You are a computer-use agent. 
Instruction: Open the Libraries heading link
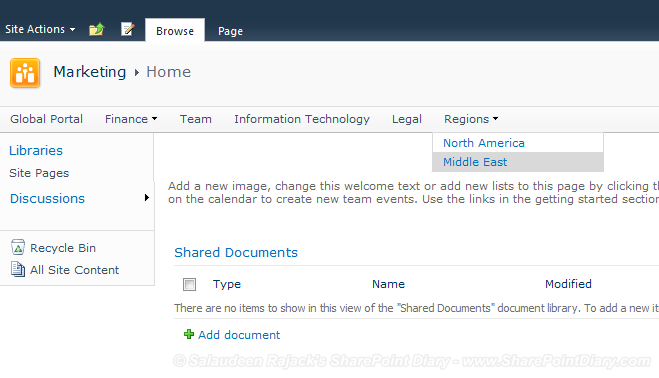(x=36, y=151)
